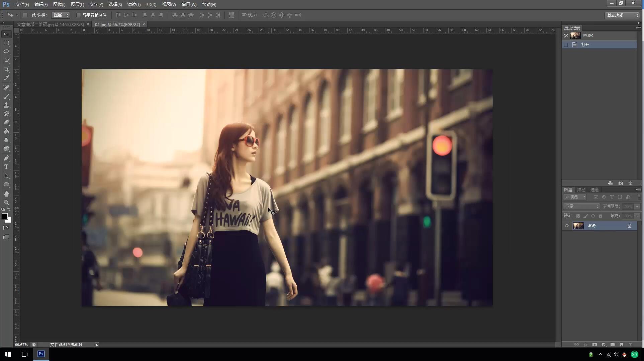Enable the 显示变换控件 checkbox
This screenshot has height=361, width=644.
point(79,15)
